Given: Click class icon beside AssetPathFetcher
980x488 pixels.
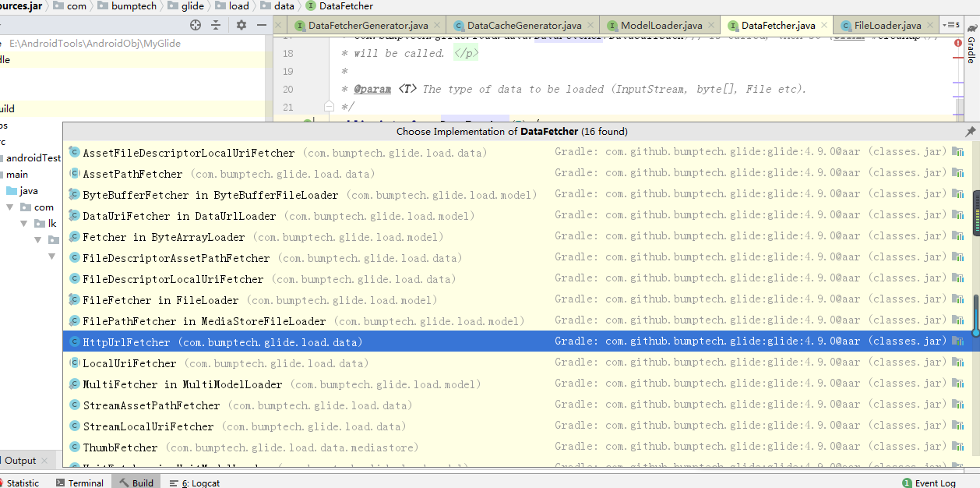Looking at the screenshot, I should [x=74, y=174].
